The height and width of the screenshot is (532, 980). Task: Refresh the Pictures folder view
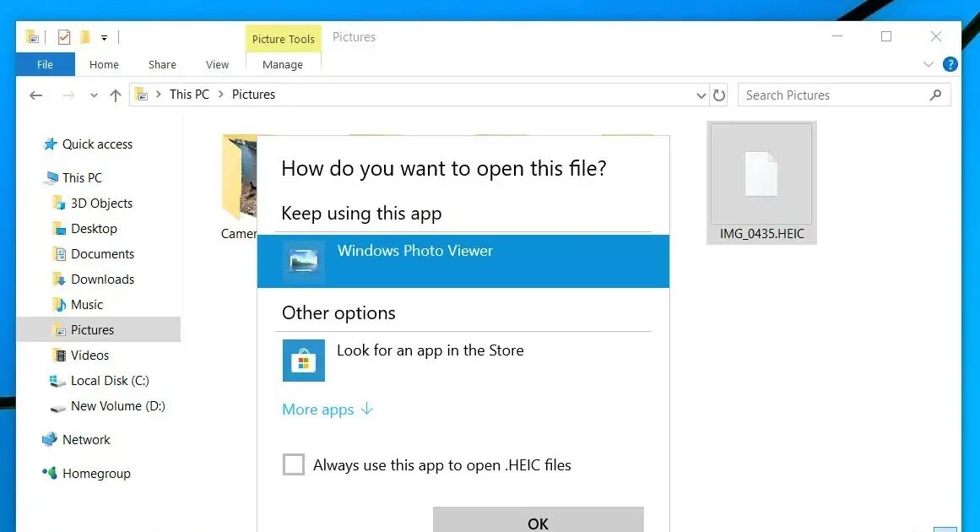click(x=719, y=95)
